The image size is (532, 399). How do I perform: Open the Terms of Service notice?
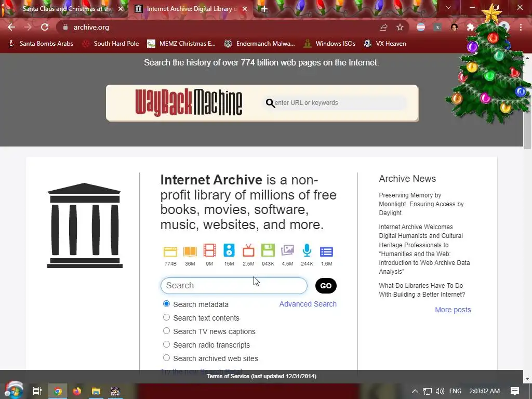click(262, 376)
